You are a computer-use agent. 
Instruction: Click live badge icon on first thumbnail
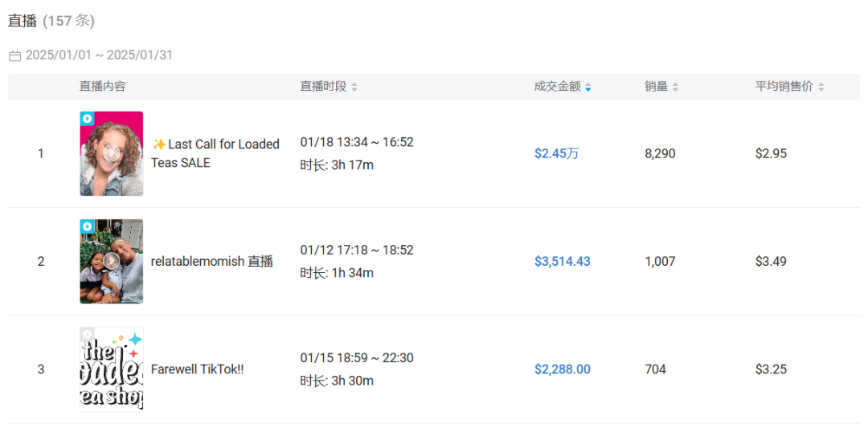click(x=87, y=119)
